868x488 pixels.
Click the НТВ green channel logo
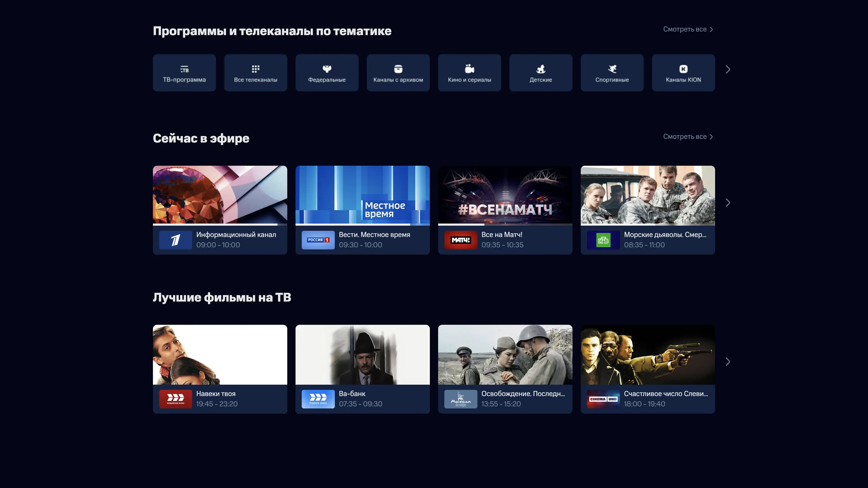(603, 240)
